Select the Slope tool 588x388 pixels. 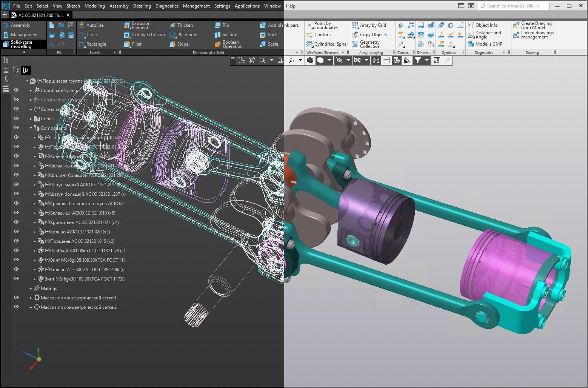pyautogui.click(x=179, y=44)
